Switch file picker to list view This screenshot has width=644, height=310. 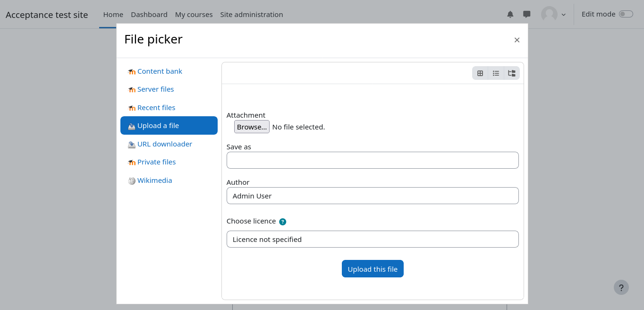click(x=496, y=73)
